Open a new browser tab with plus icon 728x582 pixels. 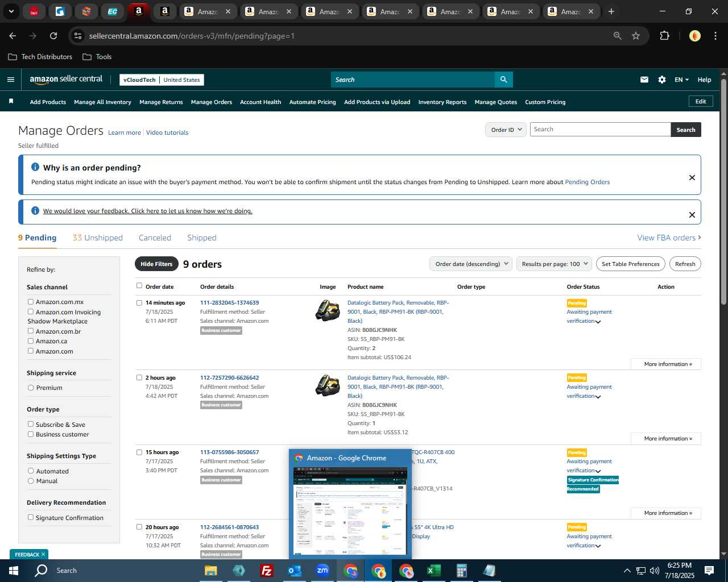pyautogui.click(x=611, y=11)
